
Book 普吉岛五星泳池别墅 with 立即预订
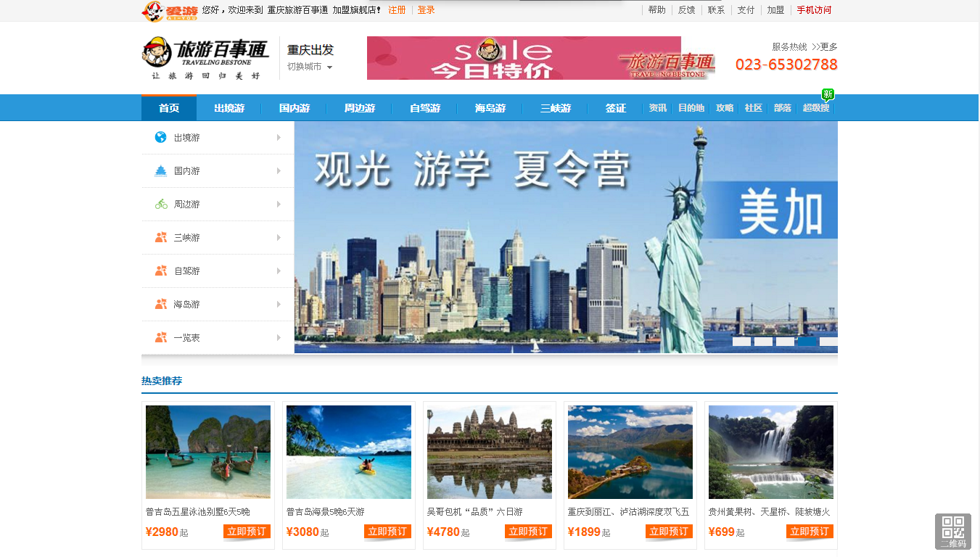click(247, 532)
